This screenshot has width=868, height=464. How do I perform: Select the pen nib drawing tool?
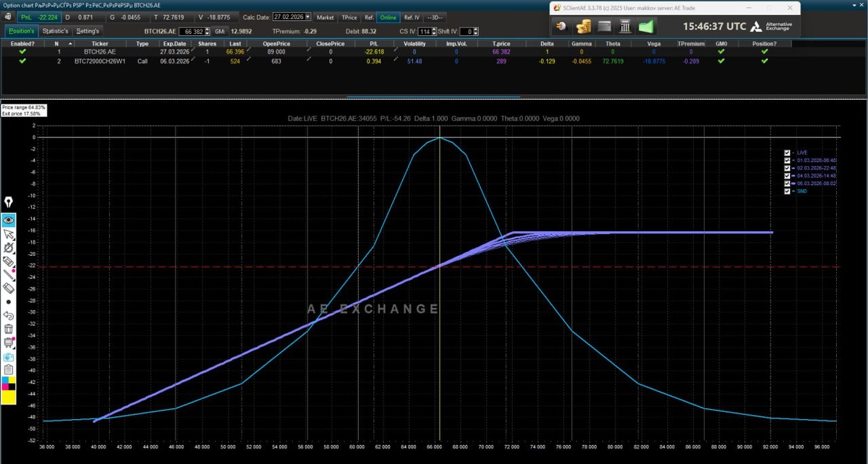(x=9, y=203)
